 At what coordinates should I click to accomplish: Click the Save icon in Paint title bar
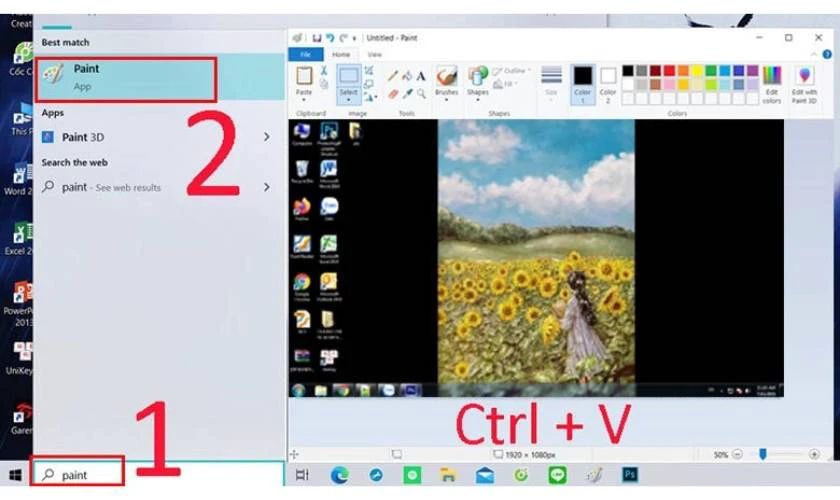click(x=317, y=38)
